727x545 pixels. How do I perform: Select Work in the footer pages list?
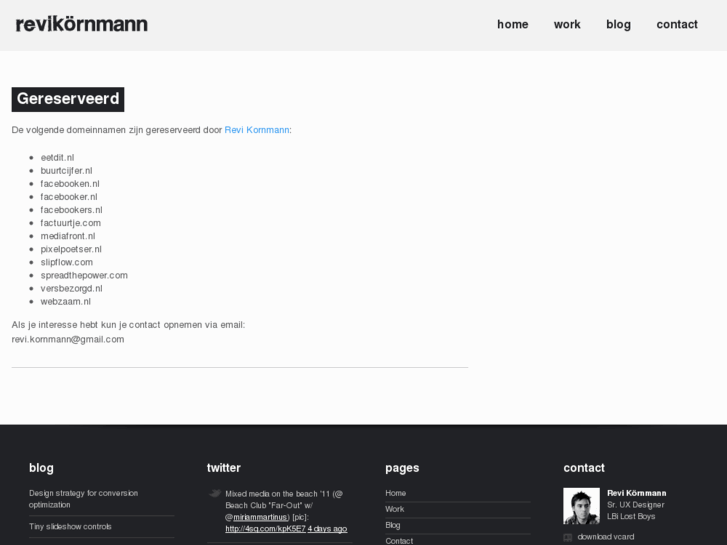pyautogui.click(x=395, y=509)
